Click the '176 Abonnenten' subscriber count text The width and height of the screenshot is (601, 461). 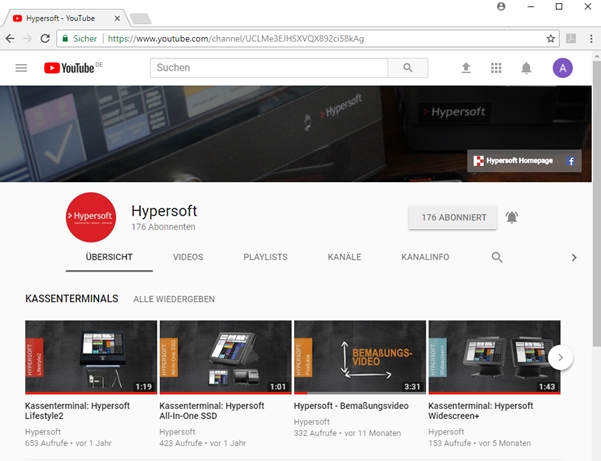(163, 227)
